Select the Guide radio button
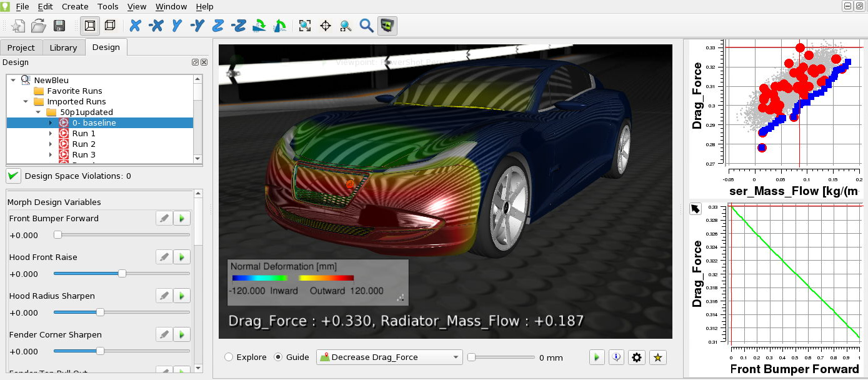 (279, 357)
